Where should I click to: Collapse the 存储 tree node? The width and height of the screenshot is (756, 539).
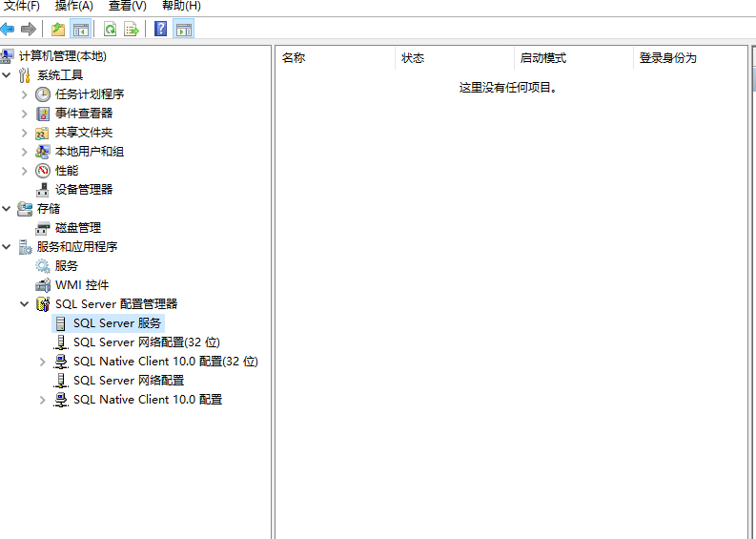click(7, 209)
